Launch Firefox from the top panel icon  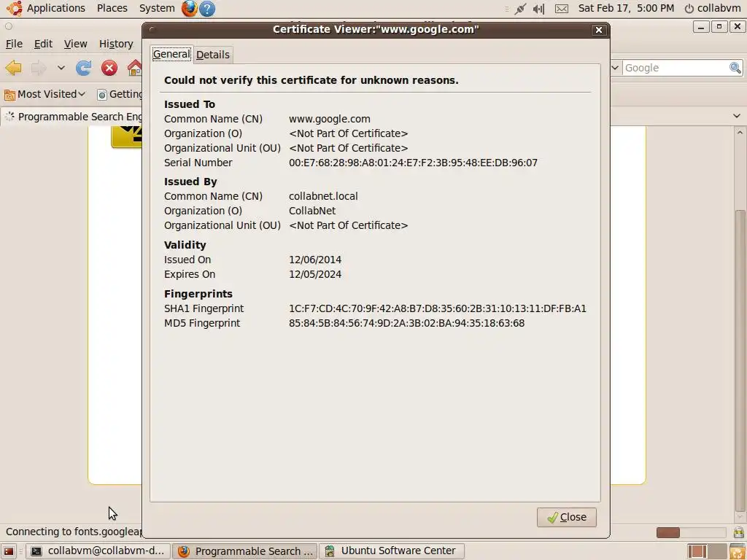pos(189,8)
